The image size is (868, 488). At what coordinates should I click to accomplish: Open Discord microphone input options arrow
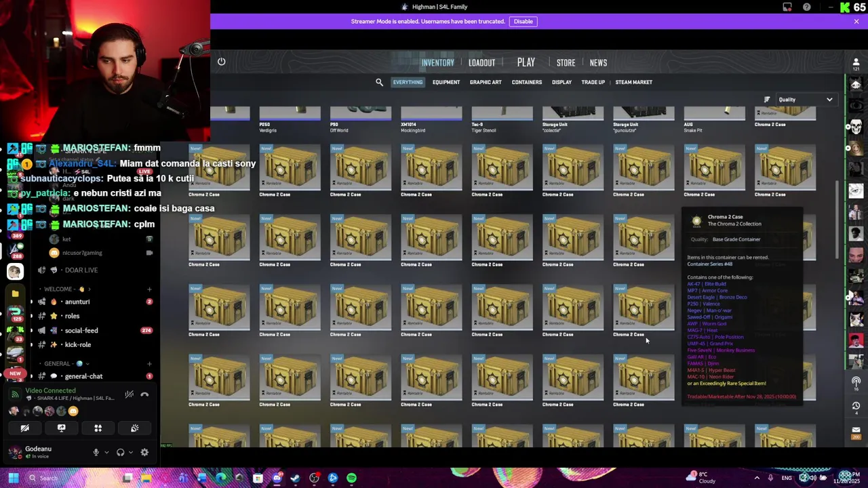106,453
